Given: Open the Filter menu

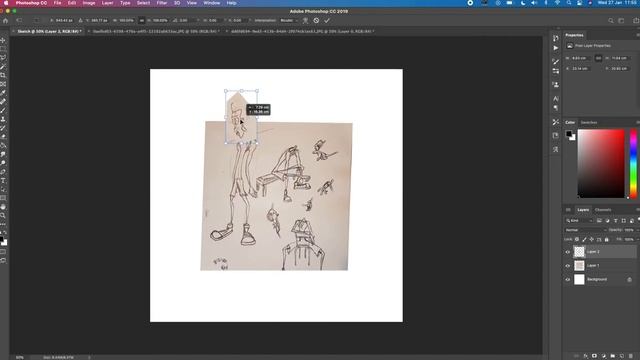Looking at the screenshot, I should [162, 3].
